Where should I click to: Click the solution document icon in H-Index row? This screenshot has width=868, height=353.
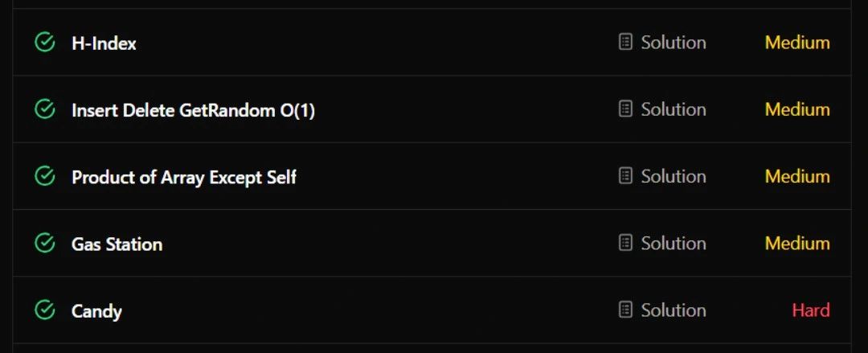click(625, 42)
